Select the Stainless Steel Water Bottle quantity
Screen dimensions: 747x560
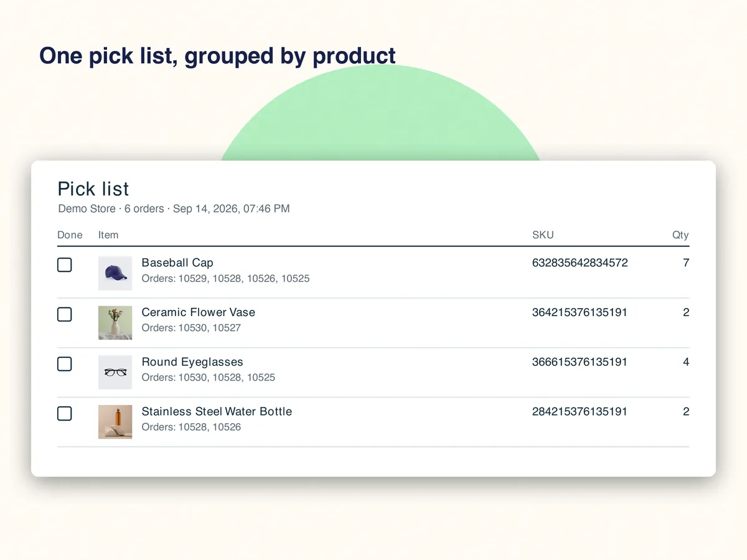click(686, 411)
